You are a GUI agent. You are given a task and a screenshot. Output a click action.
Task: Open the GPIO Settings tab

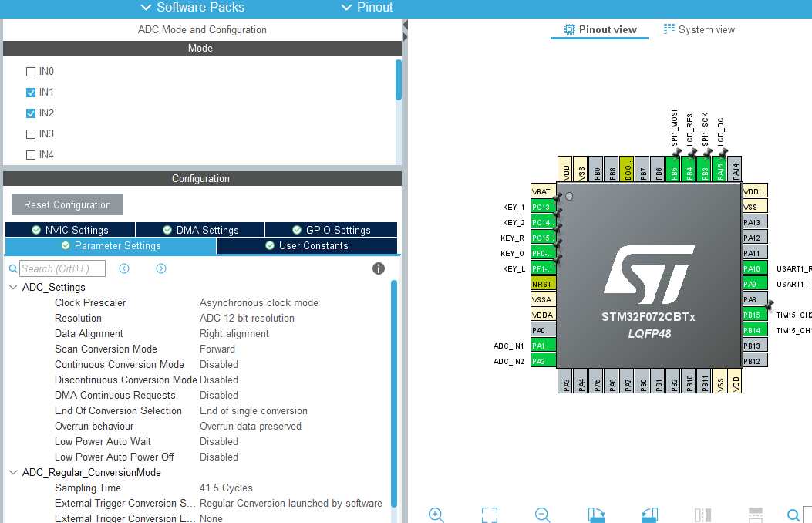(332, 230)
